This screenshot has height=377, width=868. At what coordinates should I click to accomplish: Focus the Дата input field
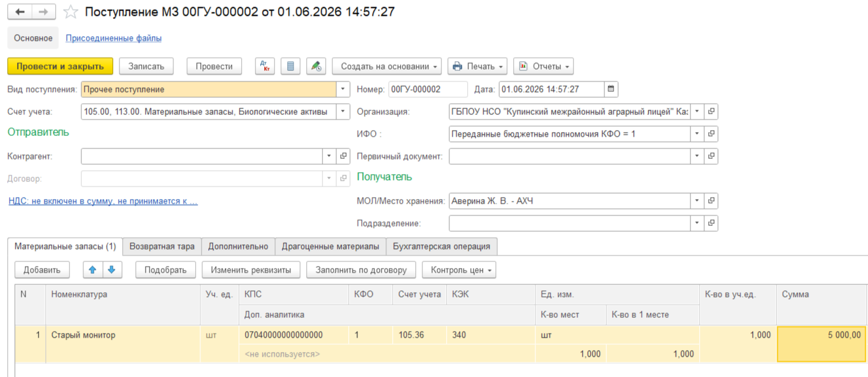click(551, 89)
